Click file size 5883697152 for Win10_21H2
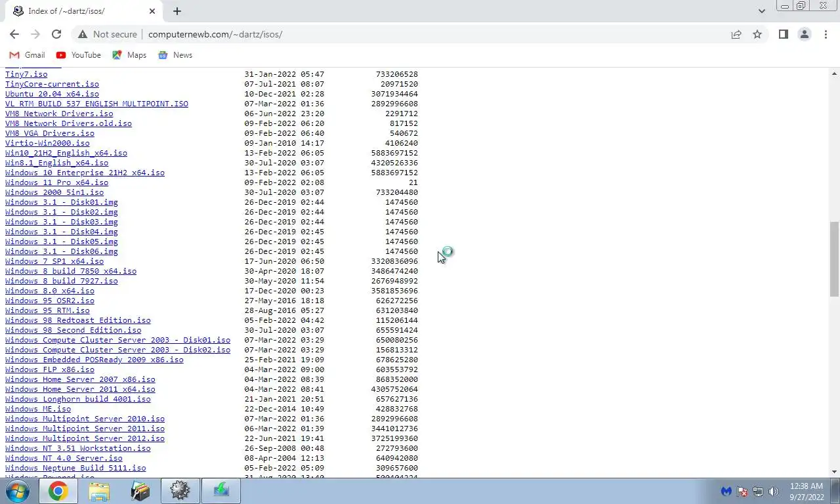Viewport: 840px width, 504px height. point(394,153)
